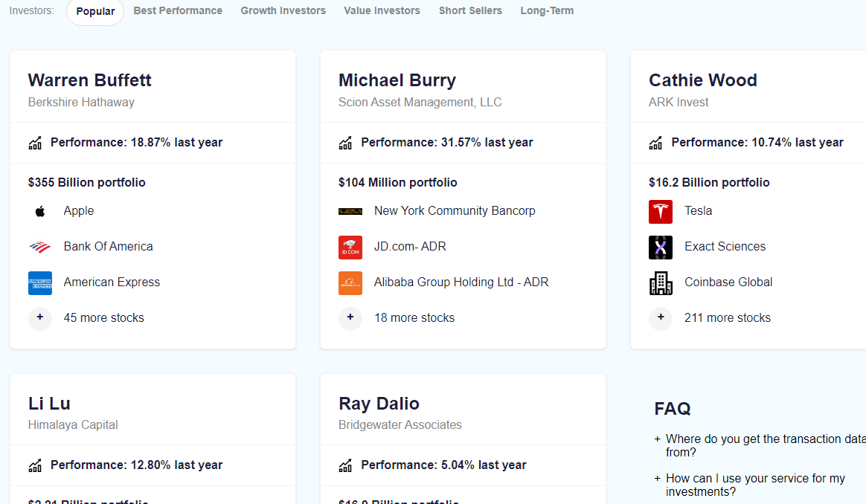Click the Alibaba Group logo icon

pyautogui.click(x=350, y=282)
